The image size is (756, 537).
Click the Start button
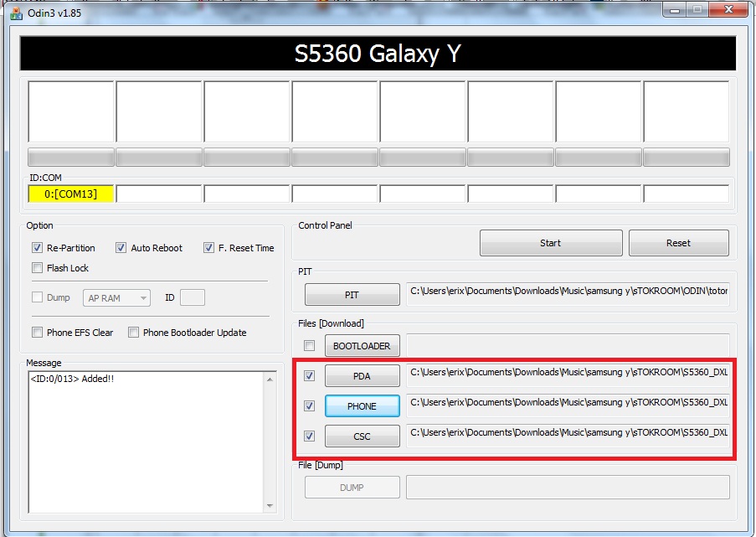(551, 243)
